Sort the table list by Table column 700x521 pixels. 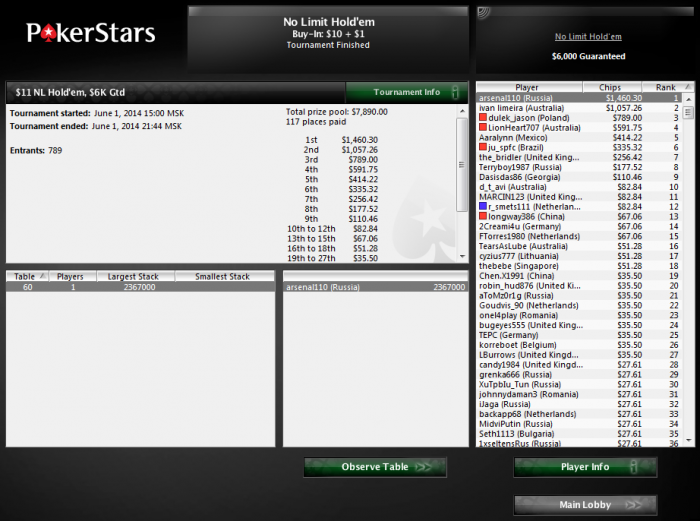click(x=27, y=276)
